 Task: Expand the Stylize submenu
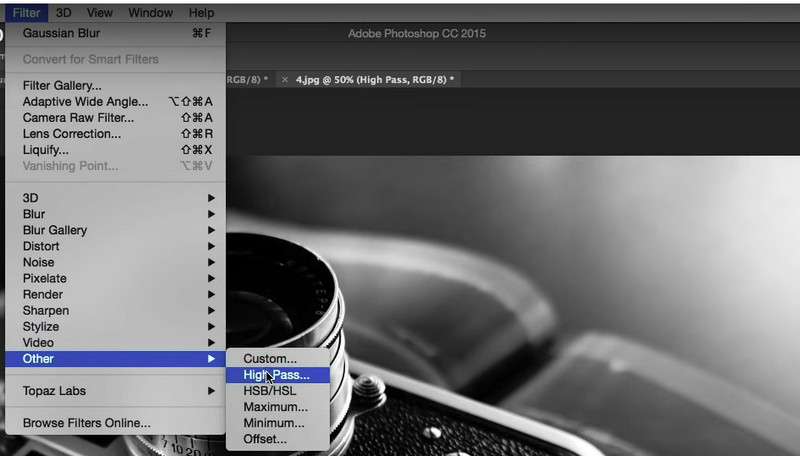click(115, 326)
